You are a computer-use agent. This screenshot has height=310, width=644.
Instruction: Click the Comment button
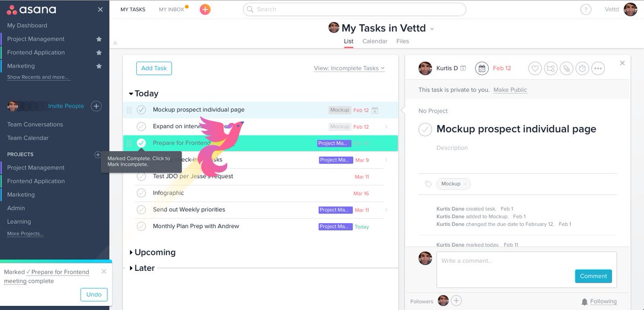593,276
